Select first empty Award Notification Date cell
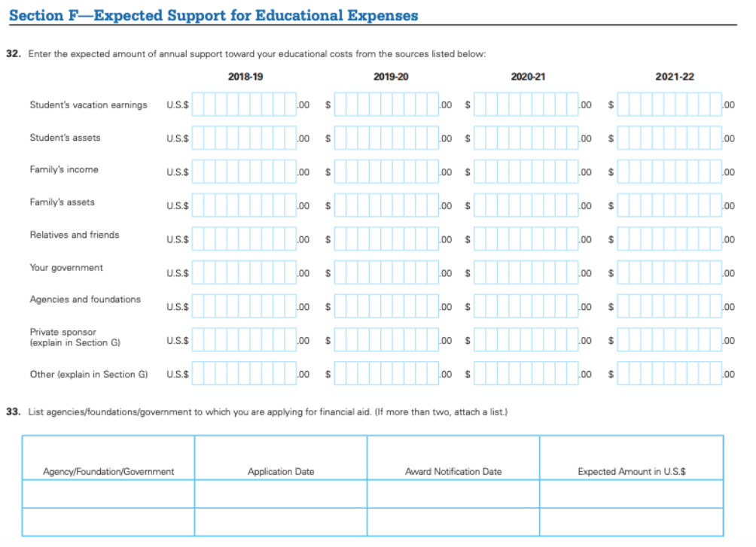756x547 pixels. click(453, 494)
